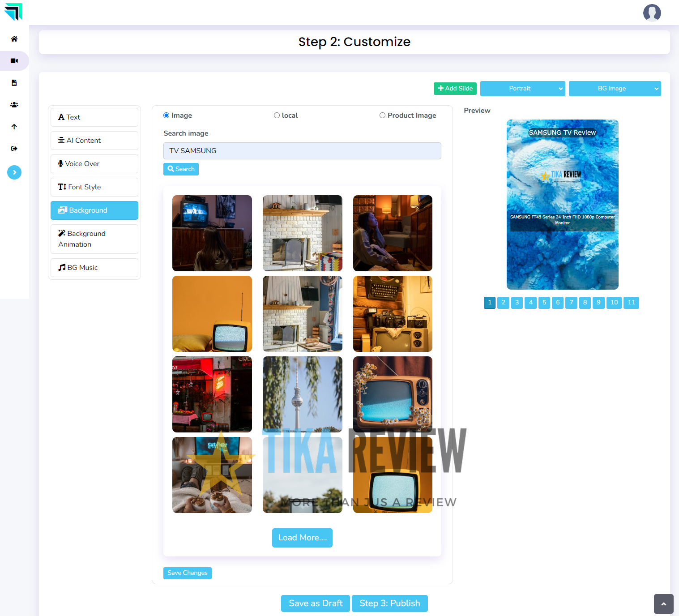The width and height of the screenshot is (679, 616).
Task: Select the Product Image radio button
Action: [383, 115]
